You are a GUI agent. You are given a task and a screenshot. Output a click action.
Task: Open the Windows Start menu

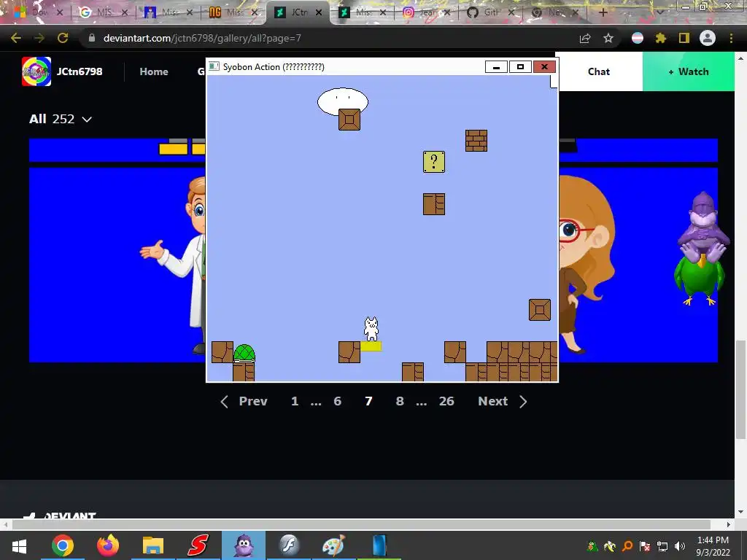(x=19, y=545)
